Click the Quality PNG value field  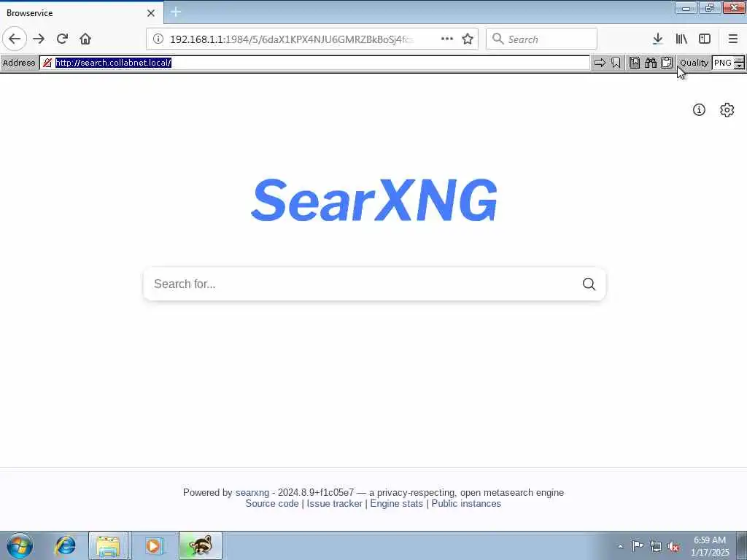(723, 63)
